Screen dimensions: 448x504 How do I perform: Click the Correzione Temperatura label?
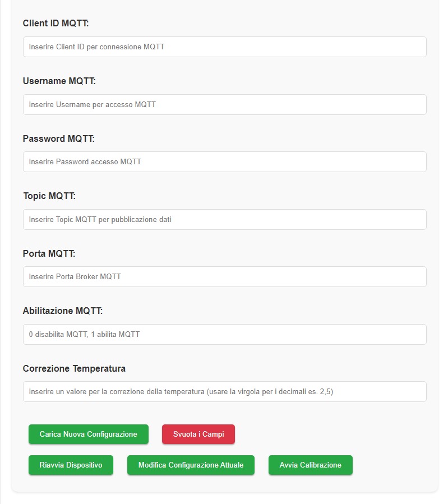pos(74,368)
